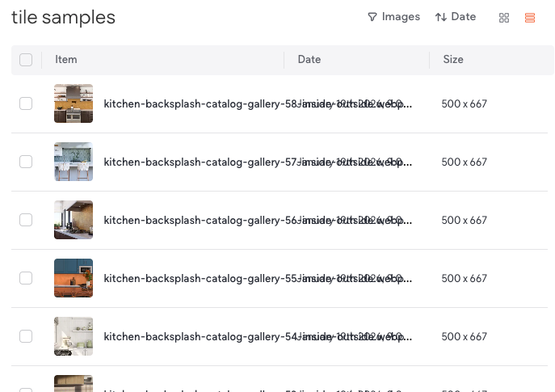Switch to list view layout
The height and width of the screenshot is (392, 555).
[530, 18]
